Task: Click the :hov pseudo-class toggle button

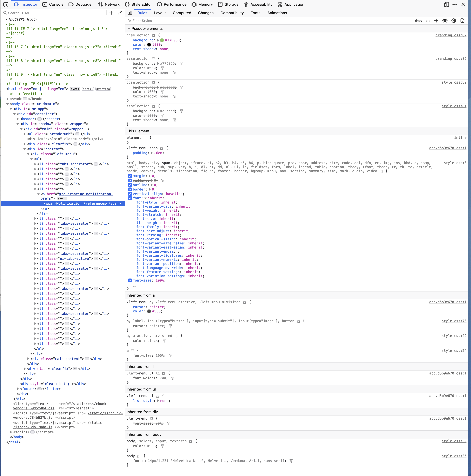Action: [418, 21]
